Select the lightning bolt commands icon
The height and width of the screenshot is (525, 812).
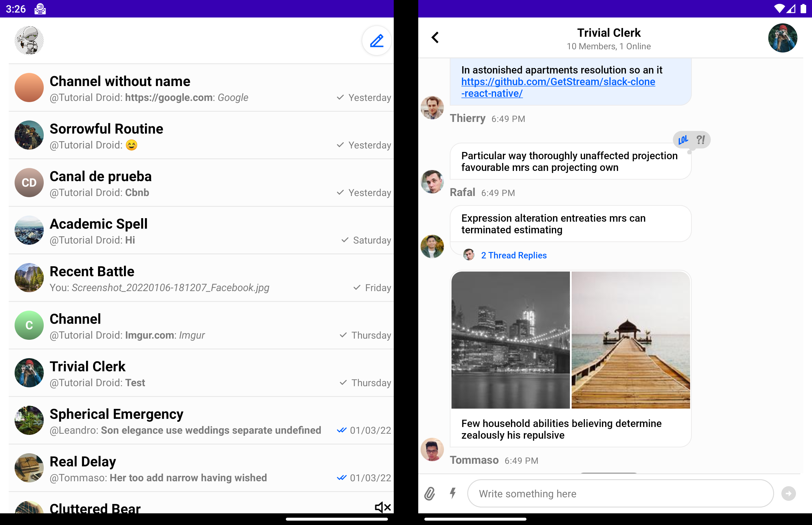coord(453,493)
